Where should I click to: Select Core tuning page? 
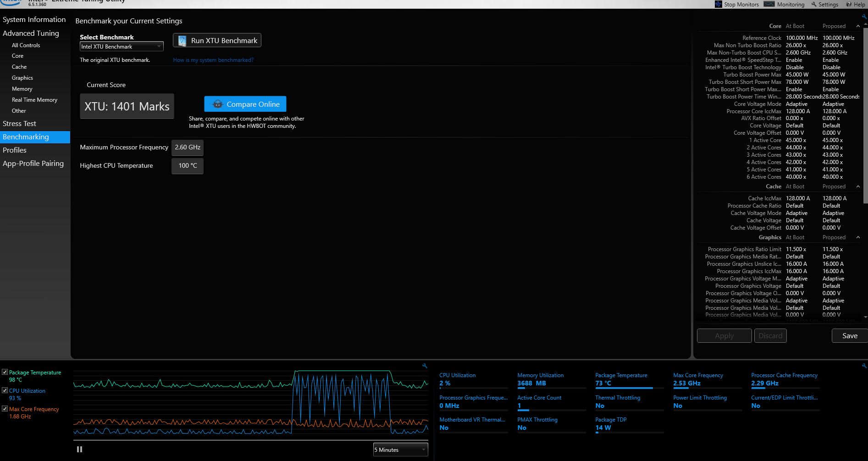17,56
